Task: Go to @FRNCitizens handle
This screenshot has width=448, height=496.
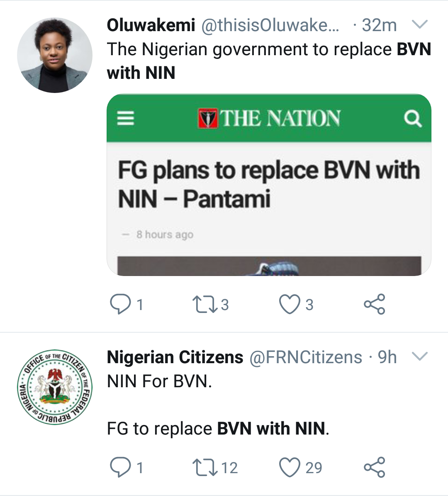Action: (305, 357)
